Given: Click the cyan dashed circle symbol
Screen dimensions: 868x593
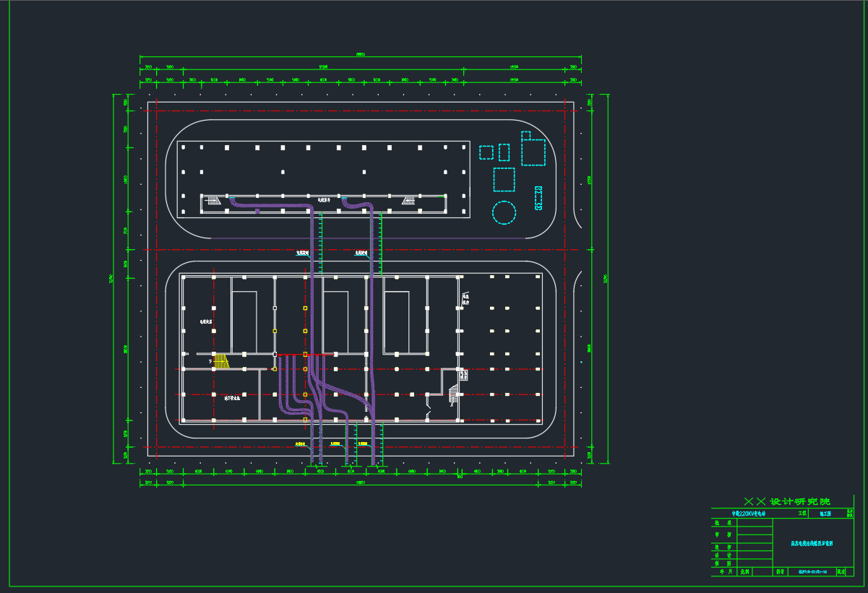Looking at the screenshot, I should click(x=504, y=212).
